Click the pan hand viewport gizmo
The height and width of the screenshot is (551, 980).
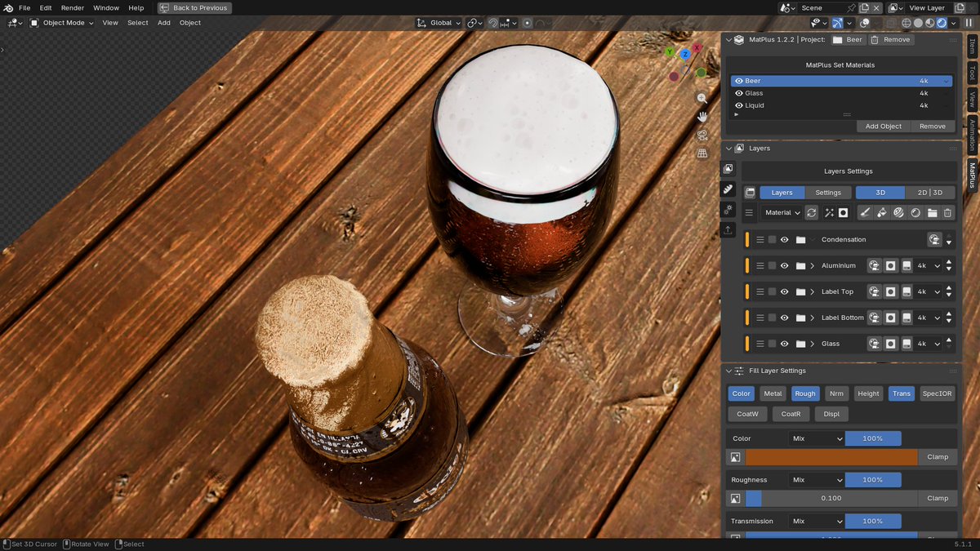coord(702,117)
